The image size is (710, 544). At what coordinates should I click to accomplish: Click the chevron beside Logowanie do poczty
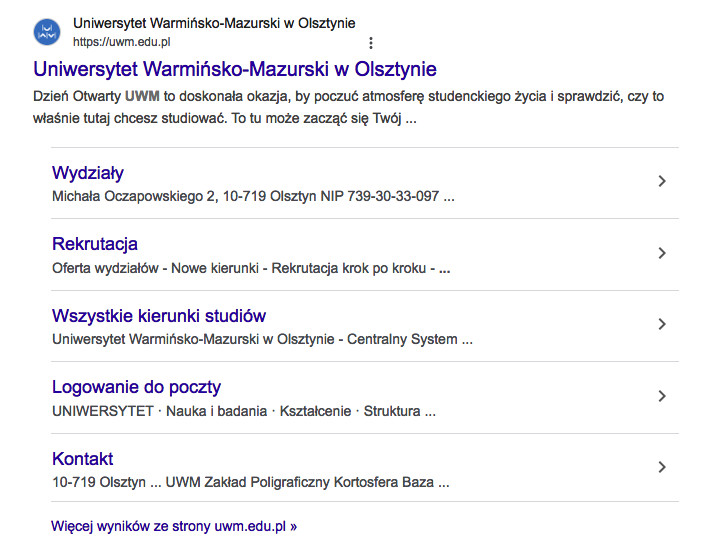point(662,396)
